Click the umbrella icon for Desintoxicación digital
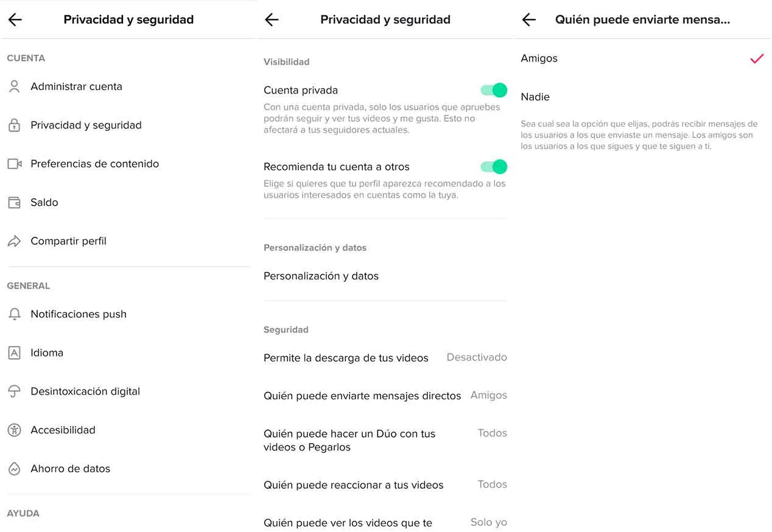The height and width of the screenshot is (532, 772). pos(14,391)
